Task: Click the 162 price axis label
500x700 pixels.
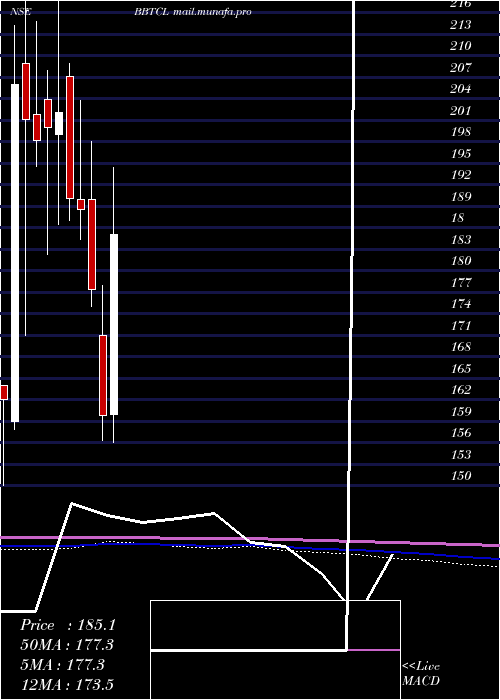Action: 461,390
